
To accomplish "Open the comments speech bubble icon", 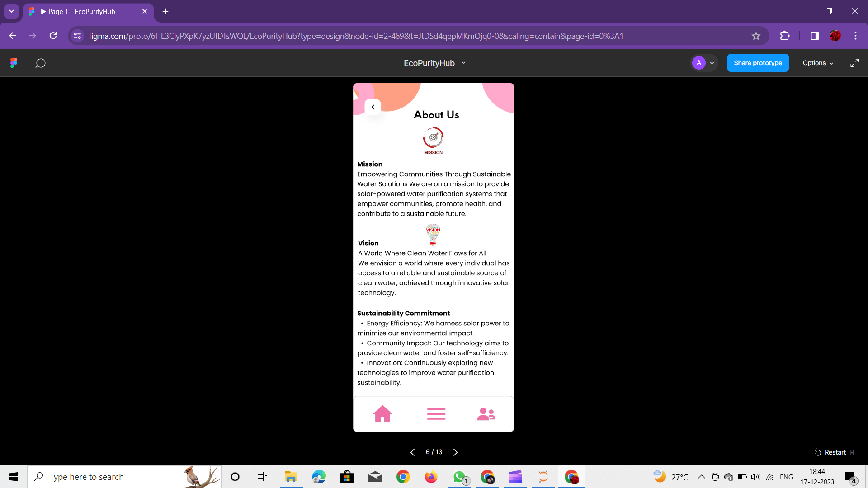I will click(40, 63).
